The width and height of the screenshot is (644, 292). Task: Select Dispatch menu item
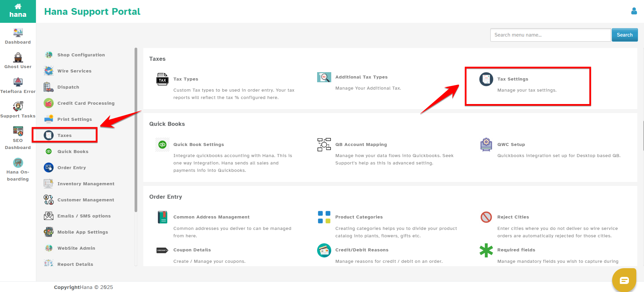[x=68, y=87]
